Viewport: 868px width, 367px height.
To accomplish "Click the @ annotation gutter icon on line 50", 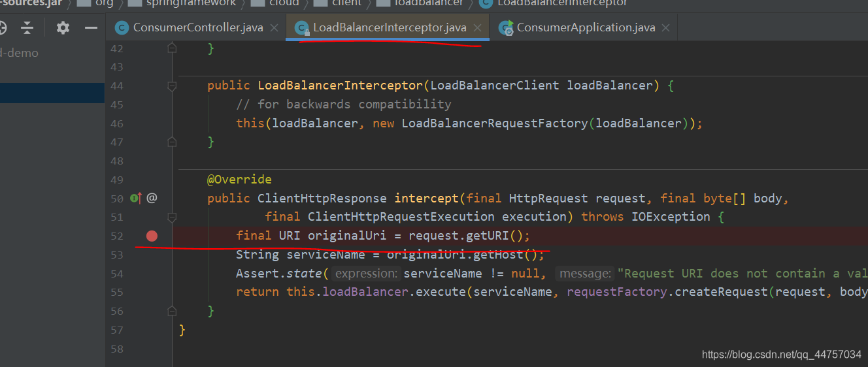I will 152,198.
